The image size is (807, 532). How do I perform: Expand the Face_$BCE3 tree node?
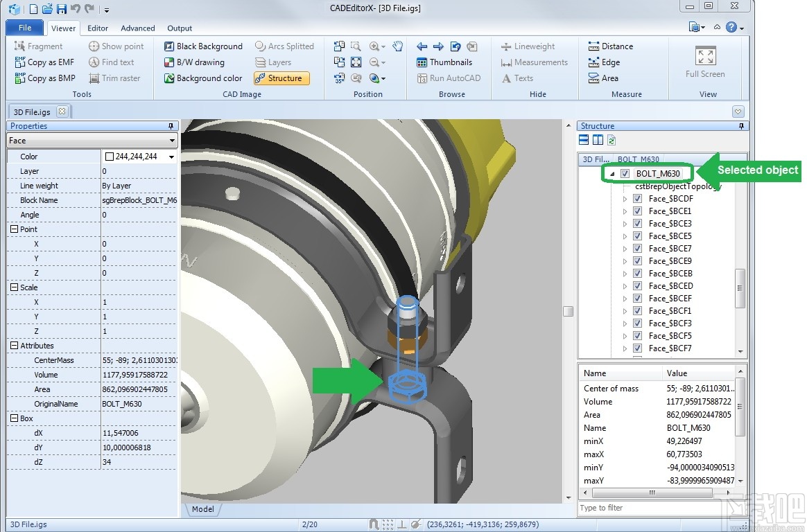[x=625, y=224]
